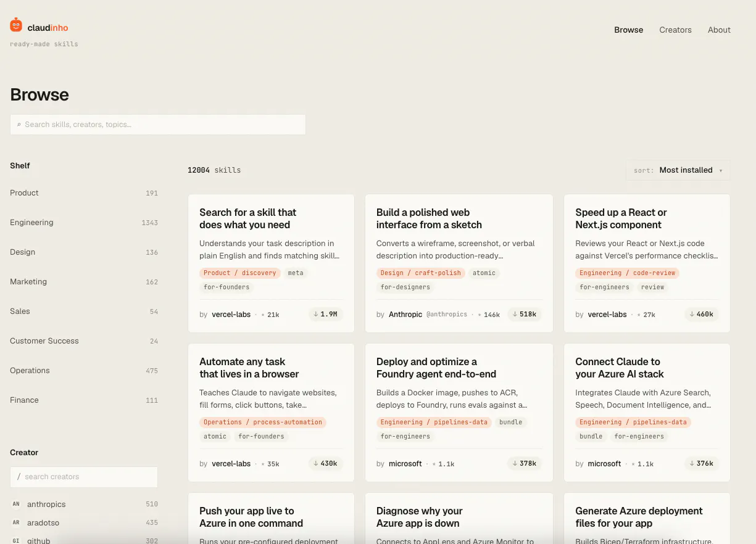Viewport: 756px width, 544px height.
Task: Click the magnifier icon in skill search box
Action: point(19,125)
